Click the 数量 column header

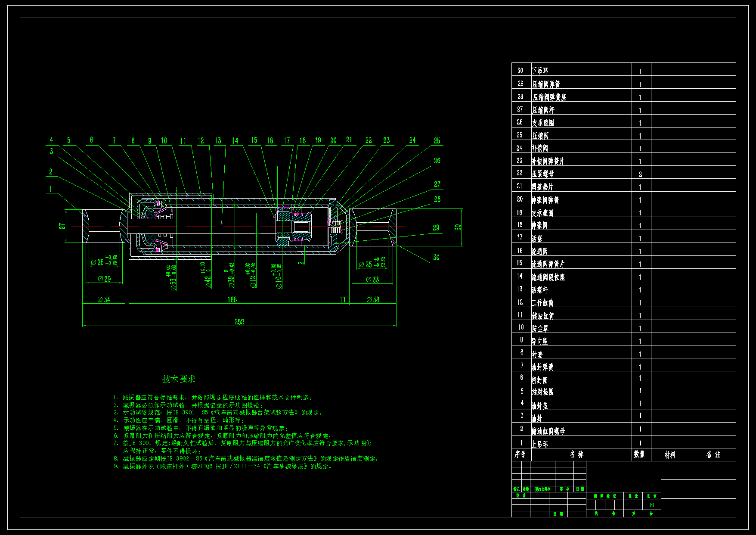pos(639,454)
